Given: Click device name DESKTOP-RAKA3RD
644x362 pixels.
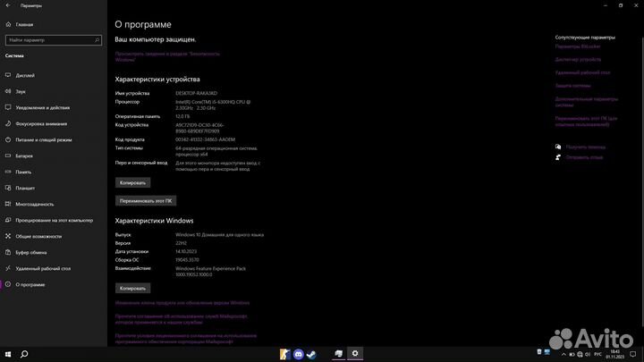Looking at the screenshot, I should click(x=196, y=93).
